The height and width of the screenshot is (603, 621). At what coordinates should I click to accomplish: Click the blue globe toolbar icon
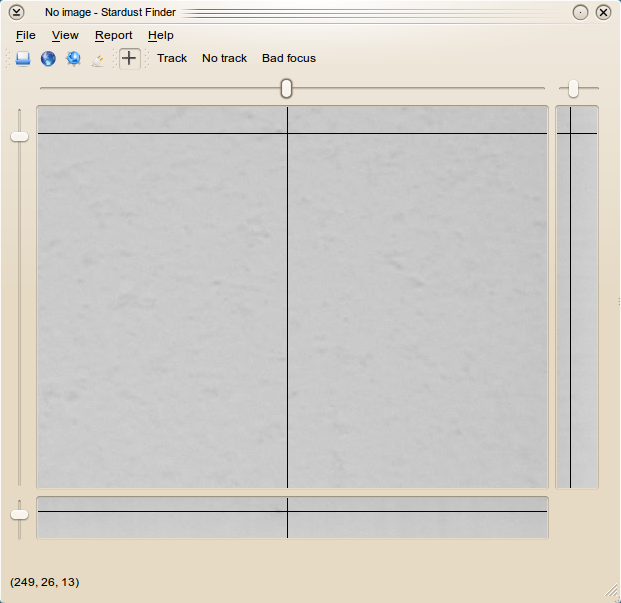pos(48,59)
